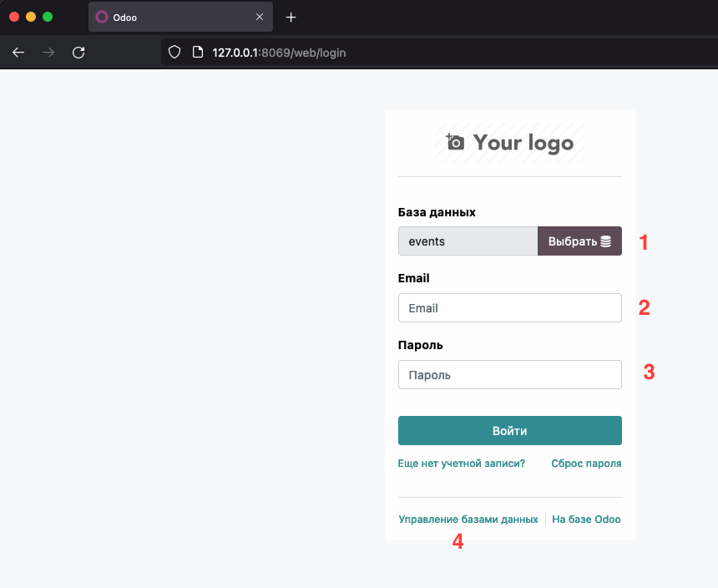Click the browser back arrow

18,52
